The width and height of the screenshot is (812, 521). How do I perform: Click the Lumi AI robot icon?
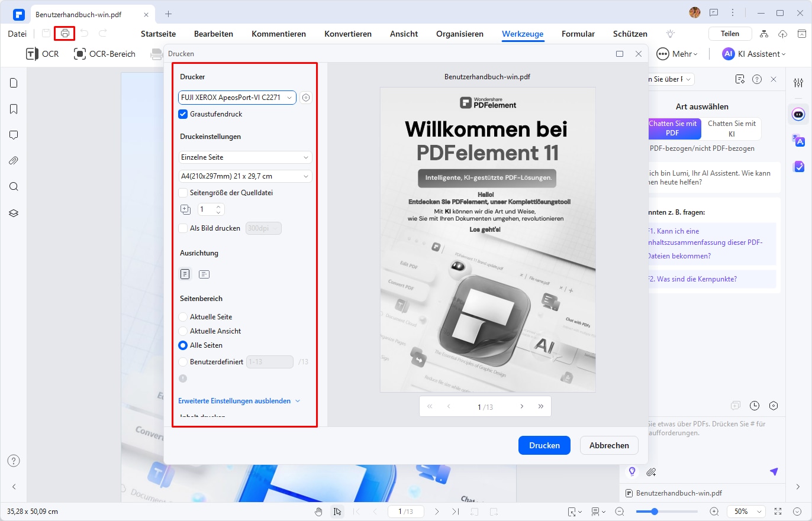(x=799, y=114)
